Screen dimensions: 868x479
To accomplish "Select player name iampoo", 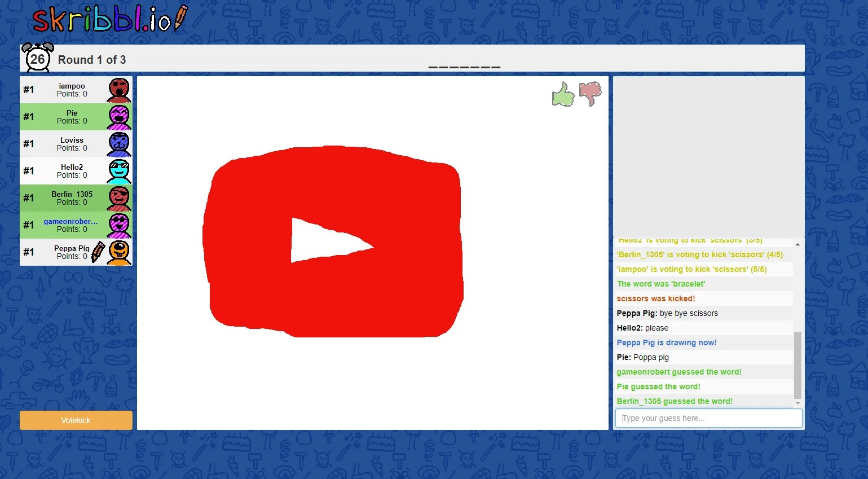I will [x=72, y=86].
